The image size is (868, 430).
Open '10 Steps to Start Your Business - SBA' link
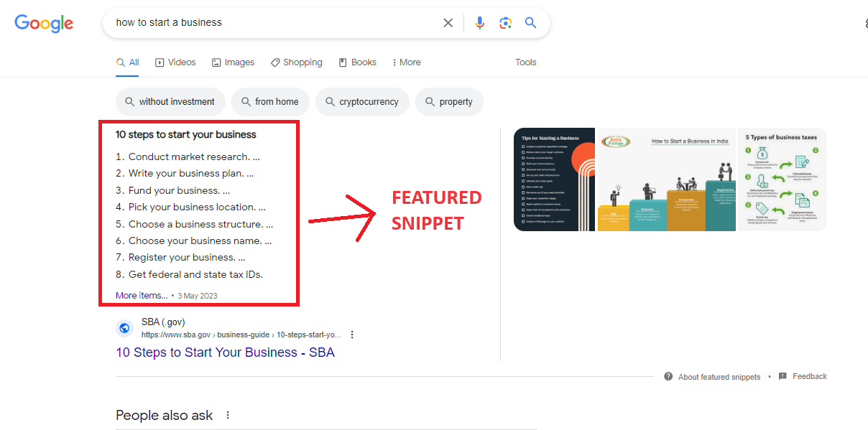coord(225,352)
